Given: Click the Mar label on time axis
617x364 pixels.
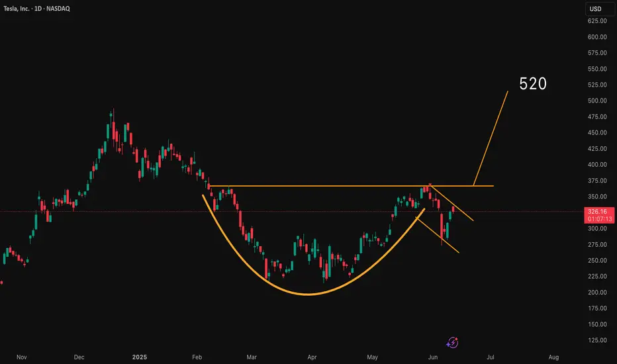Looking at the screenshot, I should point(252,357).
